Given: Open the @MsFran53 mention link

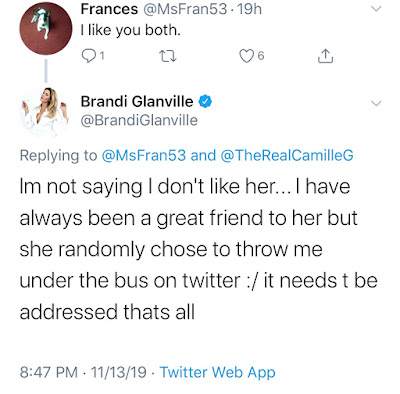Looking at the screenshot, I should 143,156.
